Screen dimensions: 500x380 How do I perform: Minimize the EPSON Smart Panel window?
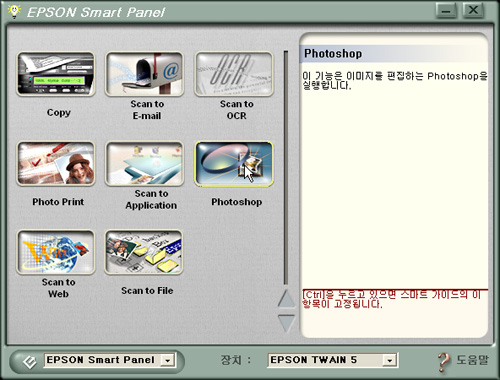(x=446, y=11)
